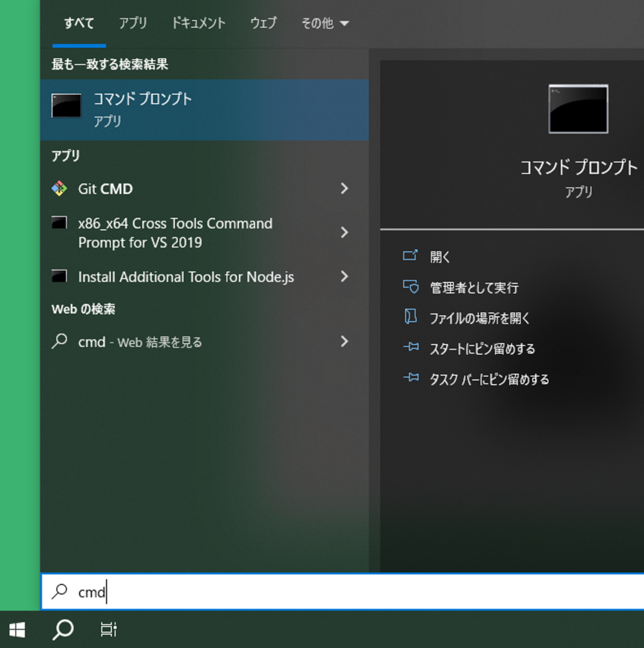This screenshot has width=644, height=648.
Task: Click the タスク バーにピン留めする pin icon
Action: point(410,378)
